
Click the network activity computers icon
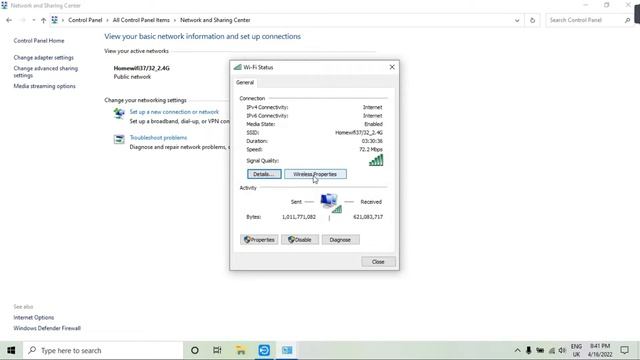(331, 203)
